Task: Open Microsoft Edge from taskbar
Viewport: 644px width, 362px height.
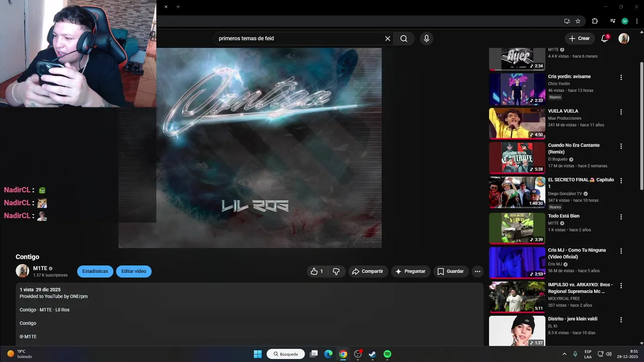Action: pos(329,354)
